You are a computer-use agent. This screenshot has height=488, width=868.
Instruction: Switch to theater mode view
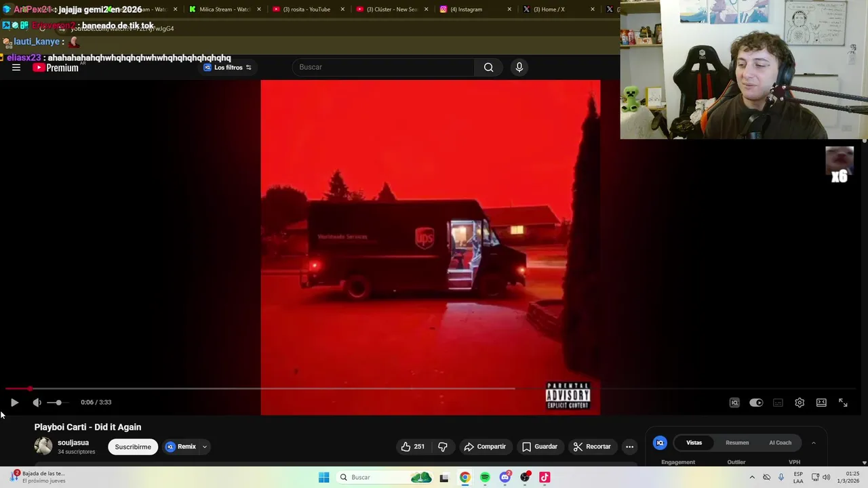(821, 403)
